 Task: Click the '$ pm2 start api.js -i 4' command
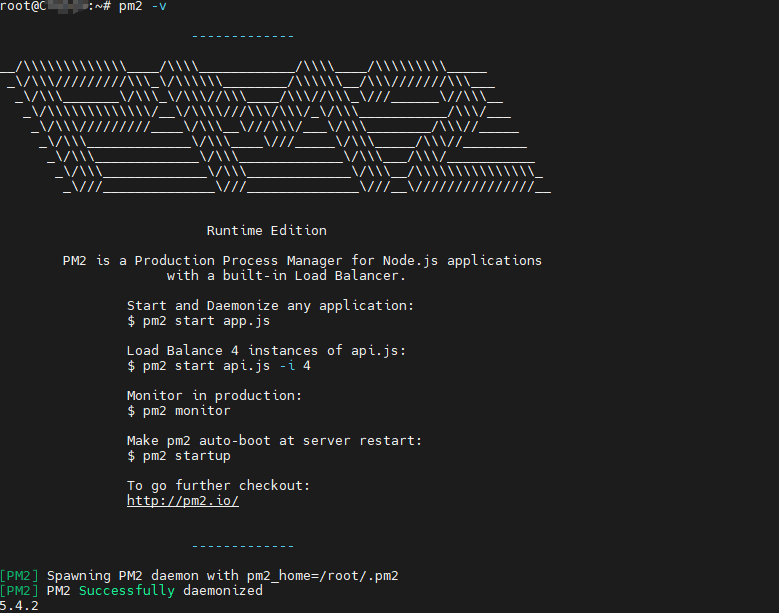(219, 366)
